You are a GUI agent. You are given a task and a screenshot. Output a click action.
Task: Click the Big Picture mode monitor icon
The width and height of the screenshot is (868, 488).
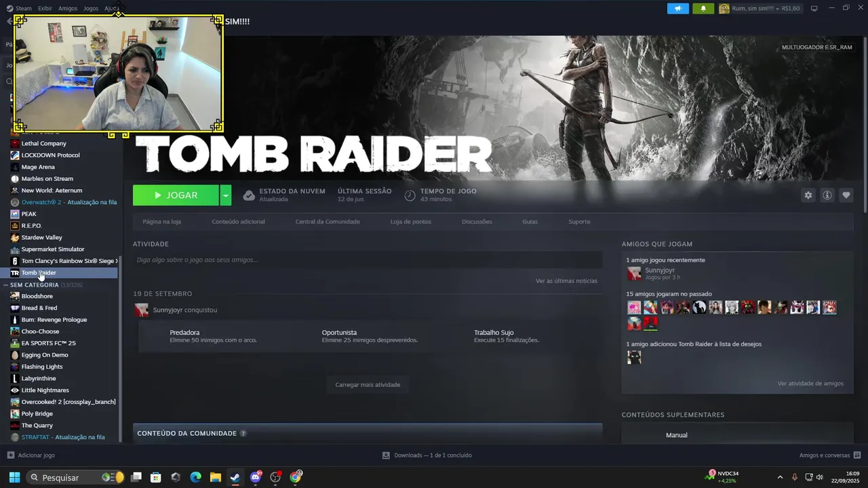[814, 8]
